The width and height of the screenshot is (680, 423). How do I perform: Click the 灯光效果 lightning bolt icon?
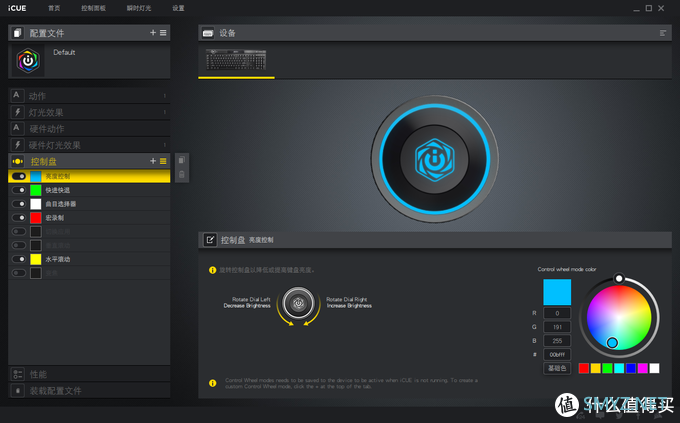click(x=17, y=112)
